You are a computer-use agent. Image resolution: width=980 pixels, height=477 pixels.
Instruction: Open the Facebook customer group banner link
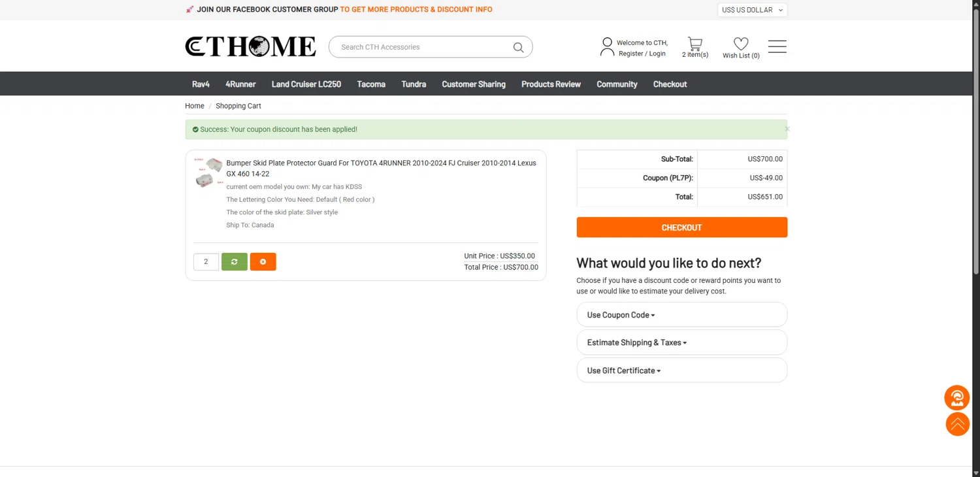point(339,10)
